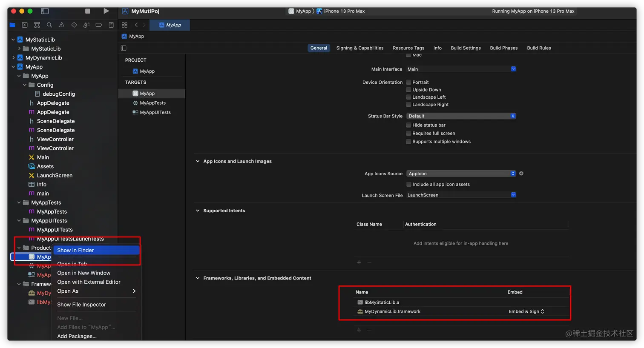Select MyAppTests target
The image size is (644, 348).
[152, 103]
